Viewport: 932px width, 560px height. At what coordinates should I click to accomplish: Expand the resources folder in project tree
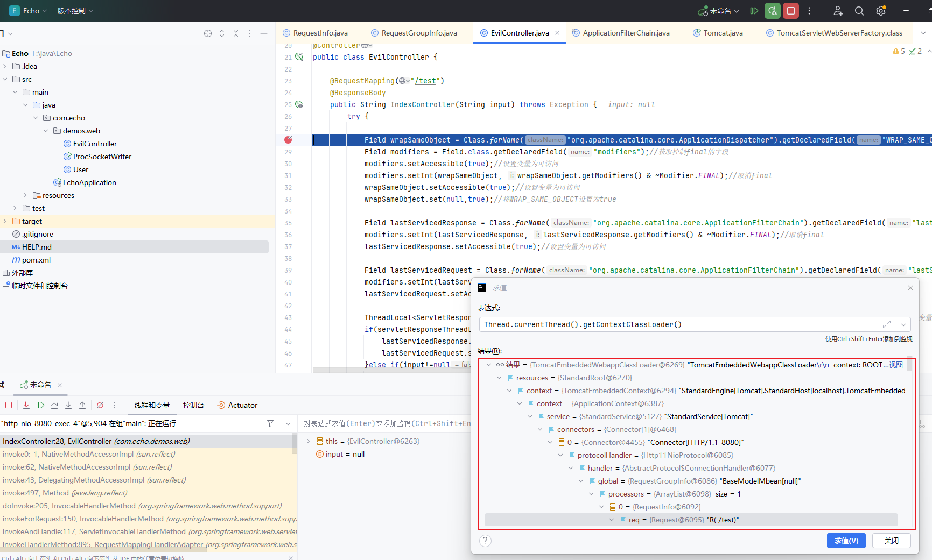[25, 195]
